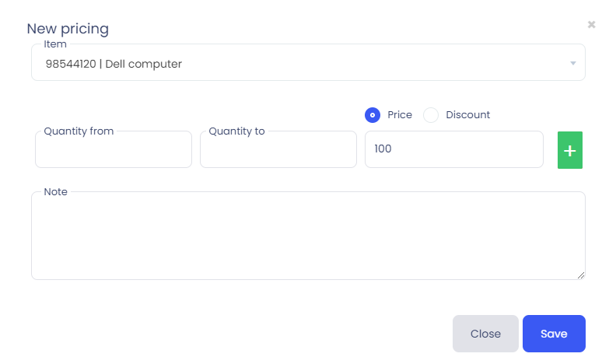Expand the Item dropdown arrow
The height and width of the screenshot is (364, 609).
pos(573,64)
